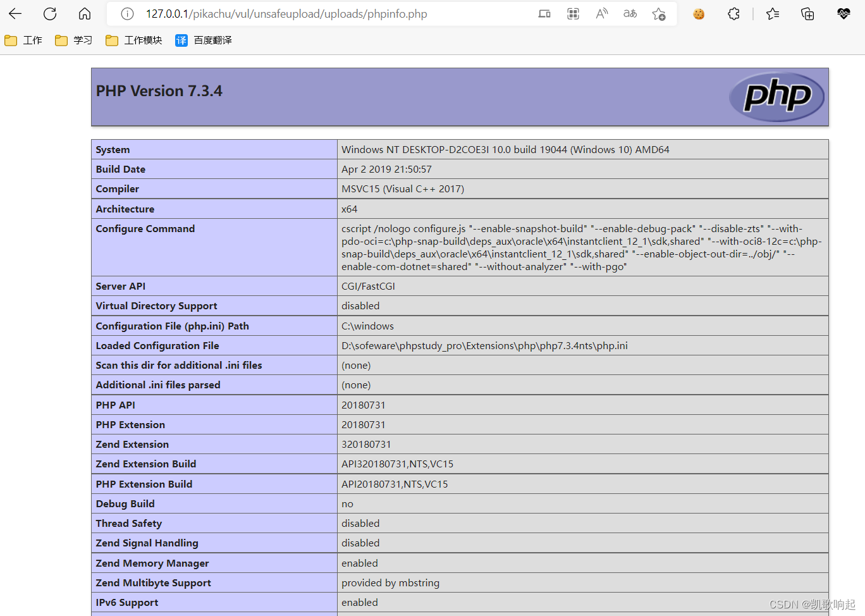The image size is (865, 616).
Task: Open the 工作 bookmark folder
Action: pos(23,40)
